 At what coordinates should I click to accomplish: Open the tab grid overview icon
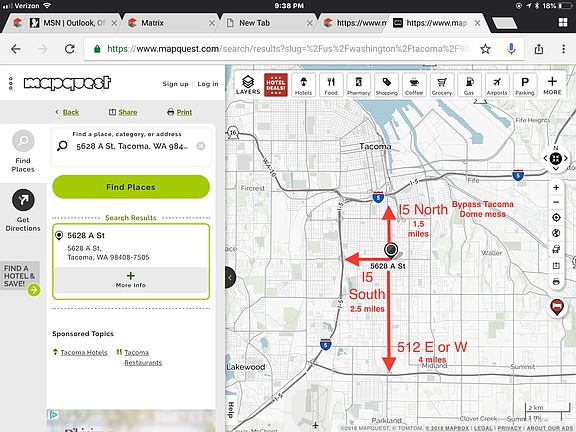click(563, 23)
